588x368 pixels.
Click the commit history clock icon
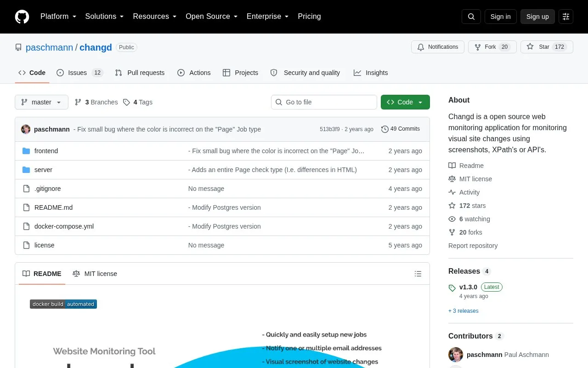pos(385,129)
